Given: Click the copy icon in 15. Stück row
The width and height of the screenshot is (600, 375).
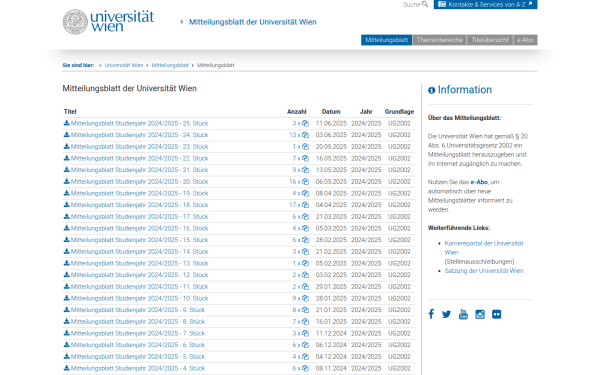Looking at the screenshot, I should [x=305, y=240].
